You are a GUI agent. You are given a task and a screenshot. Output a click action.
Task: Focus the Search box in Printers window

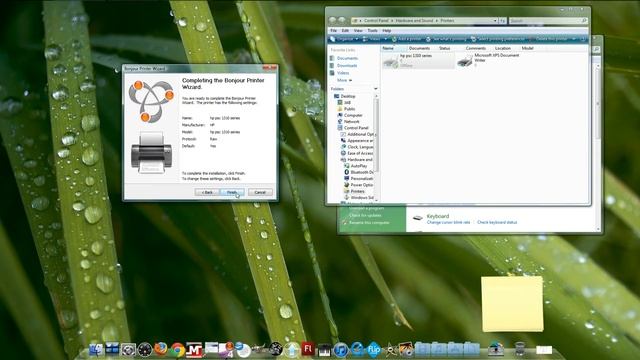pyautogui.click(x=548, y=20)
